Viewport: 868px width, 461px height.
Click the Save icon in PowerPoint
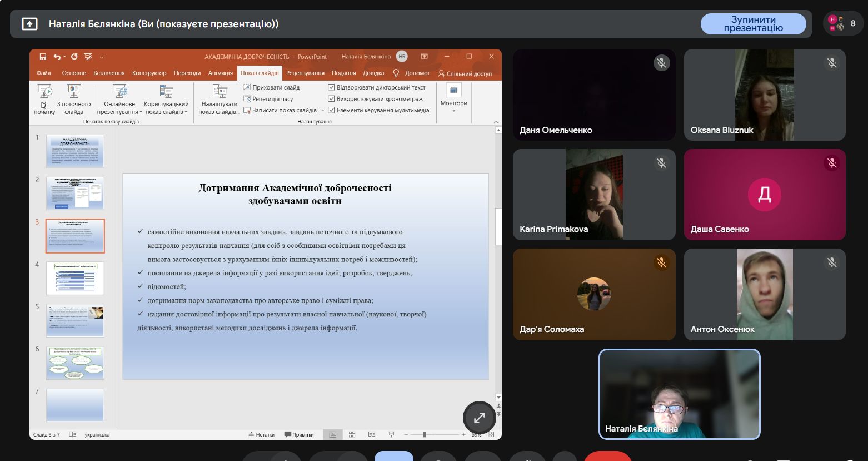coord(43,57)
